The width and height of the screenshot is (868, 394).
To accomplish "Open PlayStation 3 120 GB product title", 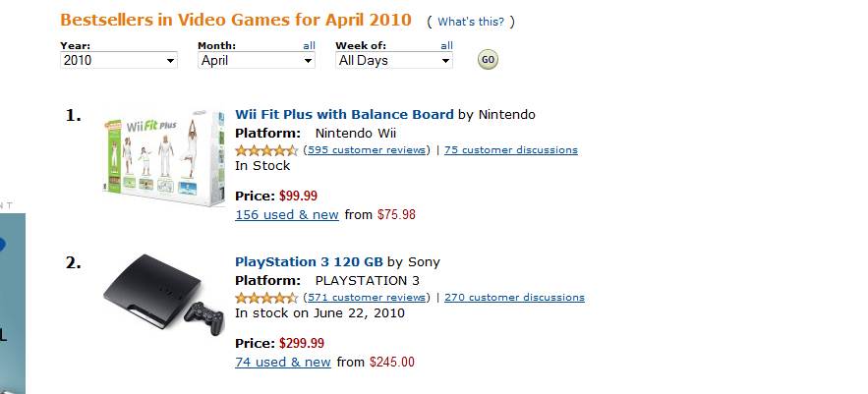I will pos(309,262).
